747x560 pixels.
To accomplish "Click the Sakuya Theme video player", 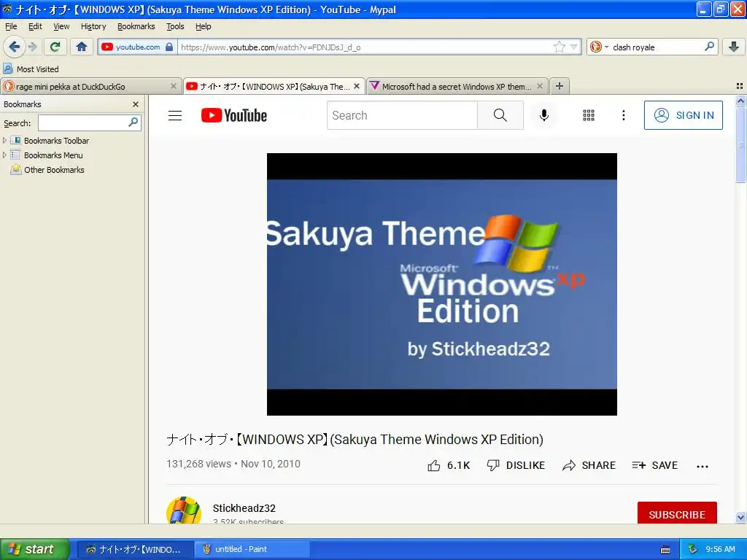I will coord(441,284).
